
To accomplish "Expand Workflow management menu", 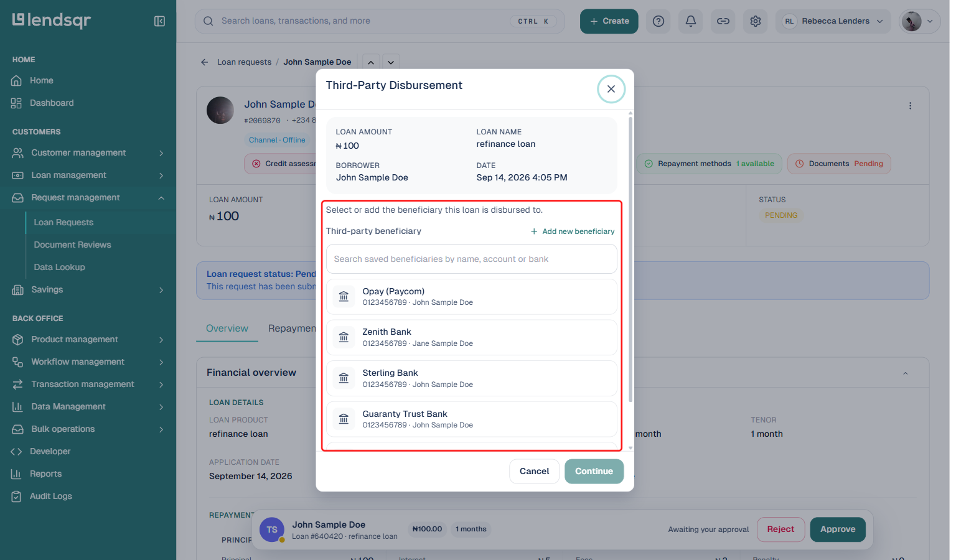I will tap(88, 362).
